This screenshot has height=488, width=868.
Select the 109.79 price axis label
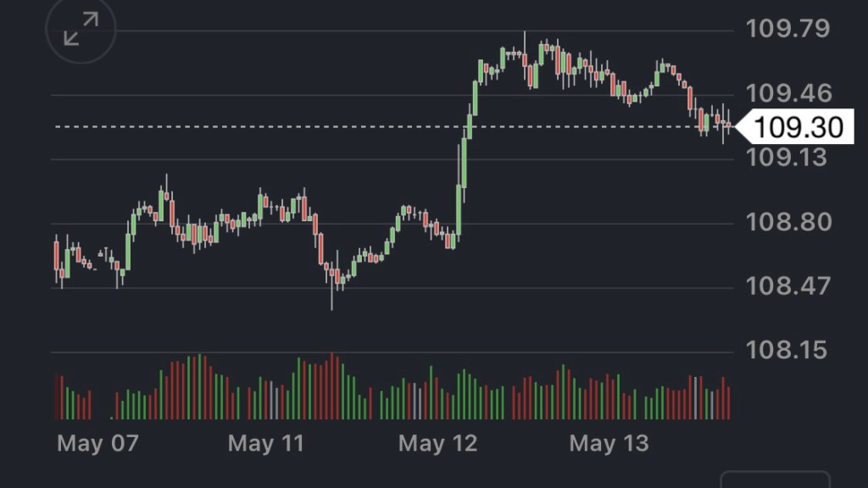pos(787,30)
